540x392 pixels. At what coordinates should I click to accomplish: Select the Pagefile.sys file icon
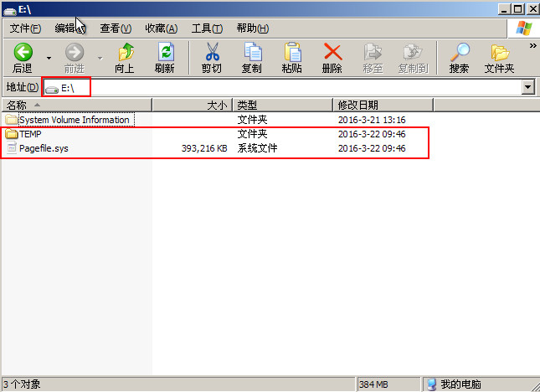(x=12, y=147)
